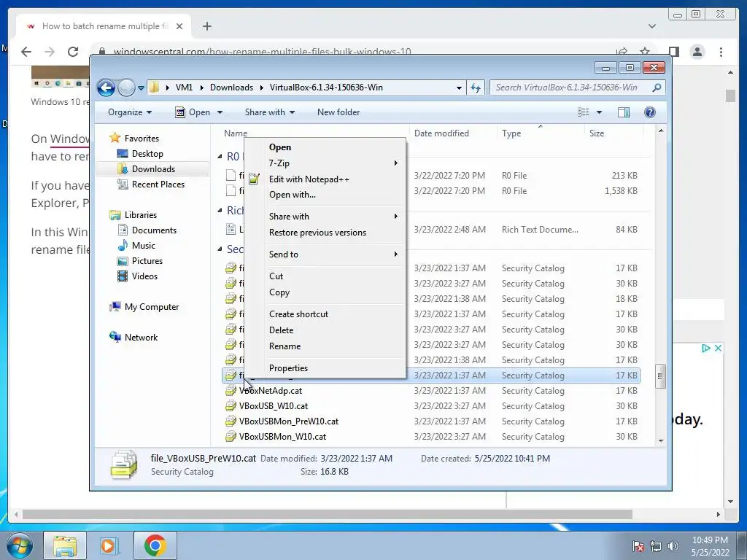Click the refresh button beside the address bar
Image resolution: width=747 pixels, height=560 pixels.
(476, 87)
